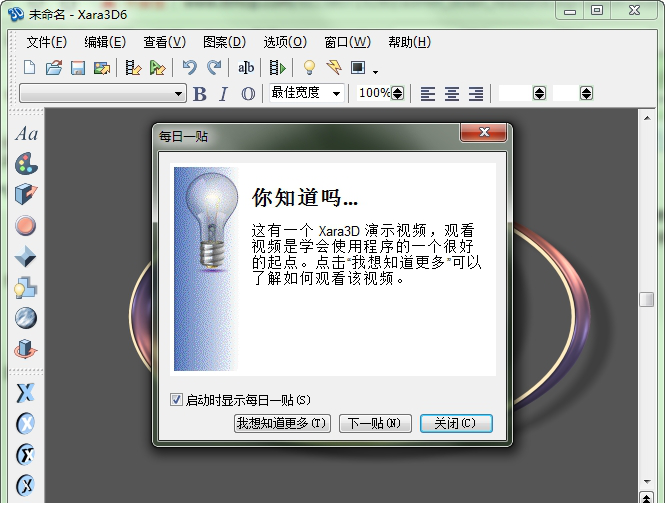Click the 下一贴(N) button
665x523 pixels.
click(375, 423)
